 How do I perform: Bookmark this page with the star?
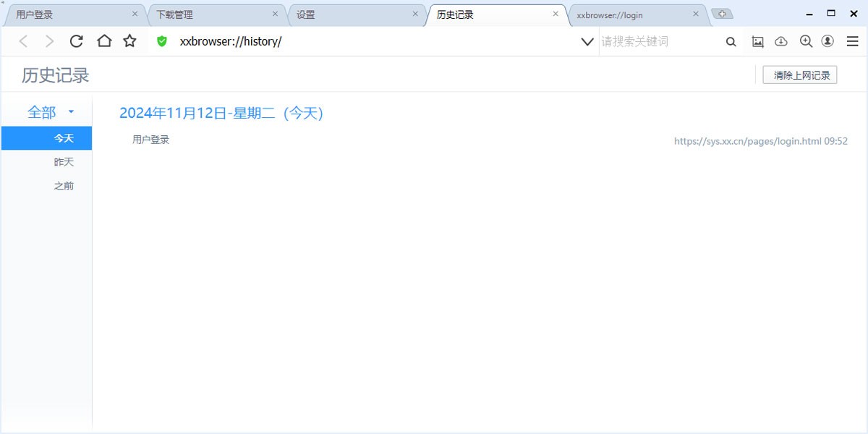pyautogui.click(x=129, y=41)
